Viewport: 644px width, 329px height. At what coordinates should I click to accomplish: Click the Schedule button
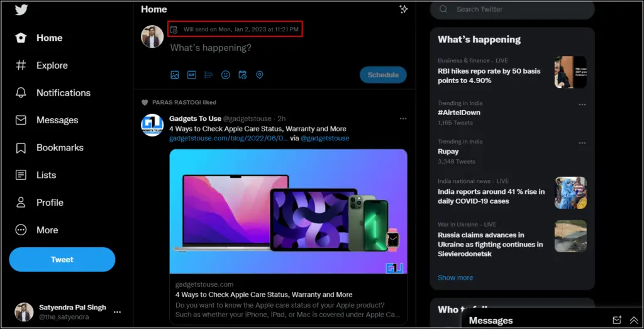coord(383,75)
